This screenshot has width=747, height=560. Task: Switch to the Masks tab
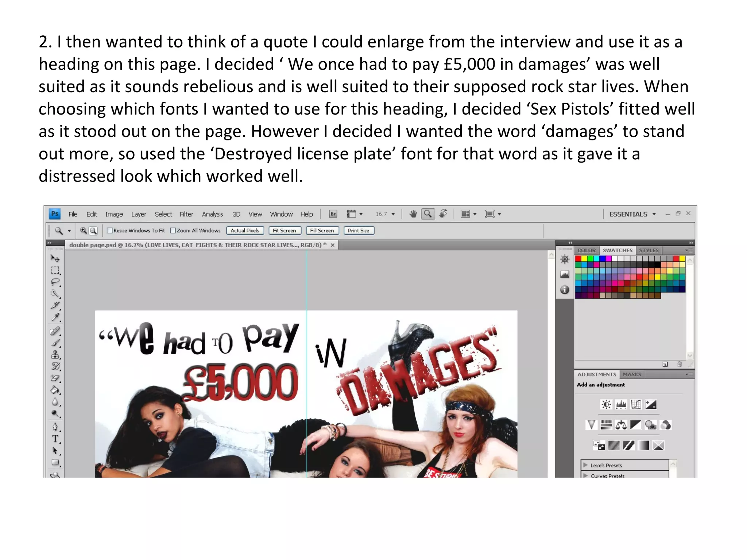632,374
